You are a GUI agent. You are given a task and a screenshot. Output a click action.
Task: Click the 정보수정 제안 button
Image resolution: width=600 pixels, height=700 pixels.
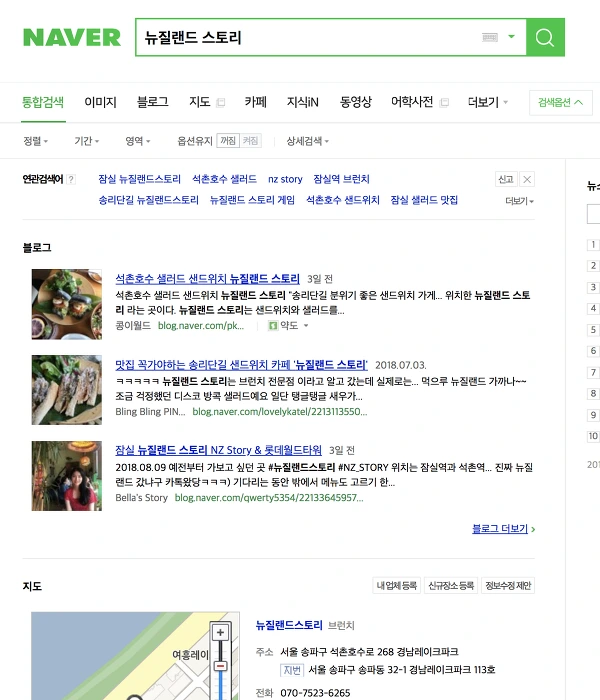[508, 585]
